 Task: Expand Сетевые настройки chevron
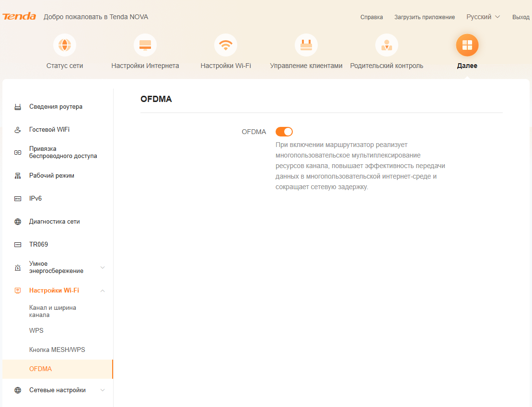coord(103,390)
